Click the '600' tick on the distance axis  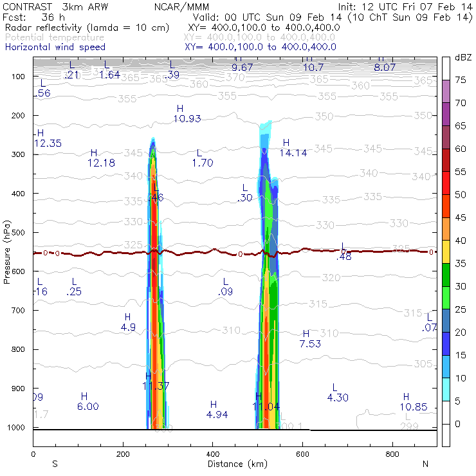coord(302,454)
